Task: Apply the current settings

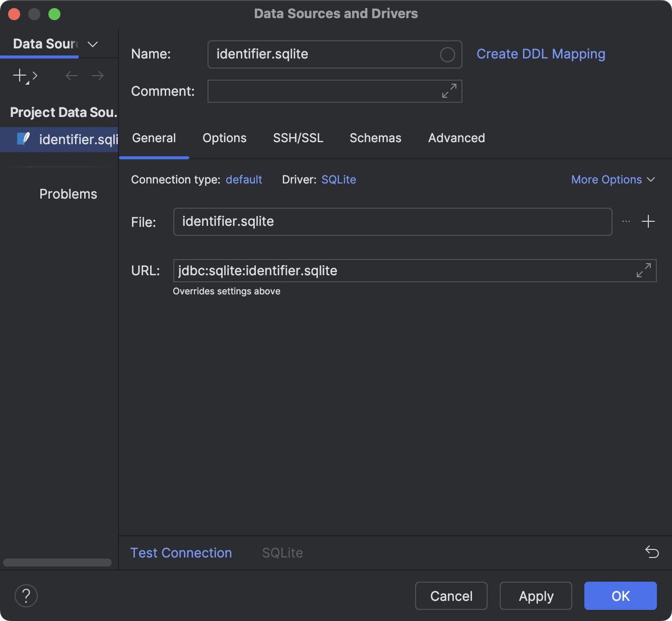Action: pyautogui.click(x=535, y=596)
